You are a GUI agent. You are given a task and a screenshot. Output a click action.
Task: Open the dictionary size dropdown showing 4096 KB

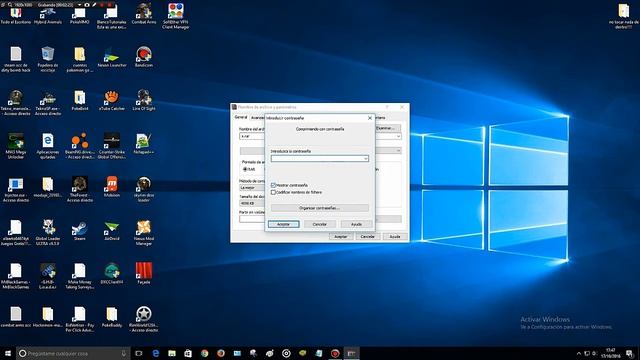[252, 203]
